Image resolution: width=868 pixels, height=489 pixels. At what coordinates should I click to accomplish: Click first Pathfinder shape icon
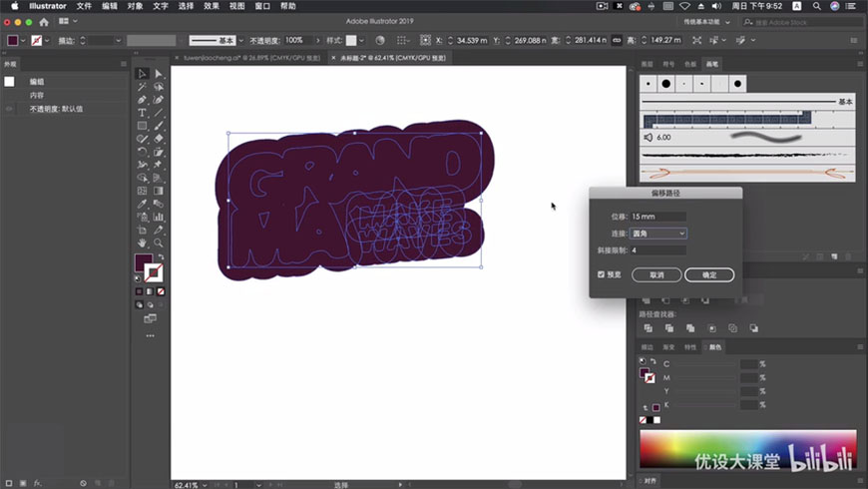649,328
